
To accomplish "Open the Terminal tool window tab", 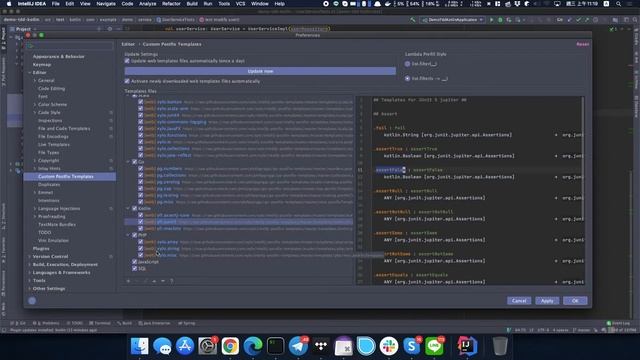I will coord(100,323).
